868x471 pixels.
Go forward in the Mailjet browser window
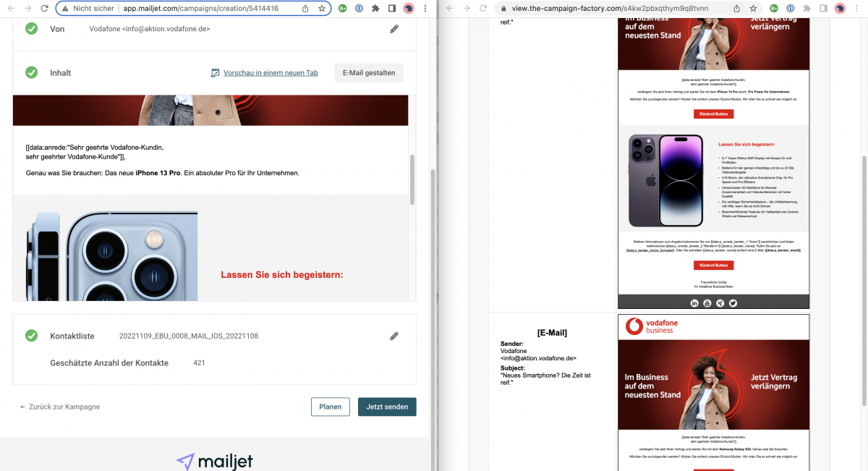point(27,9)
